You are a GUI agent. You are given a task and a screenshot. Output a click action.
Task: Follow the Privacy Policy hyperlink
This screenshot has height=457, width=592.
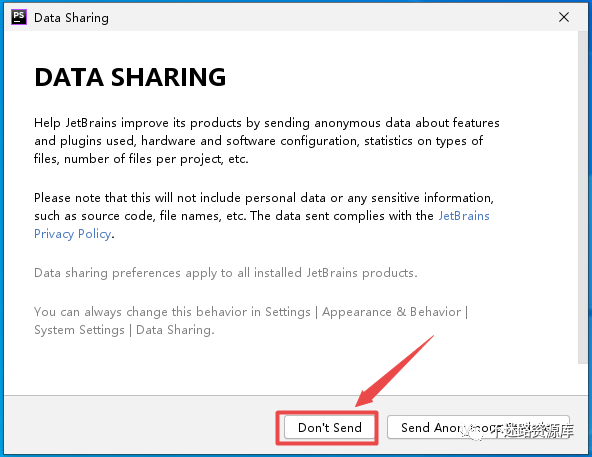[x=73, y=234]
